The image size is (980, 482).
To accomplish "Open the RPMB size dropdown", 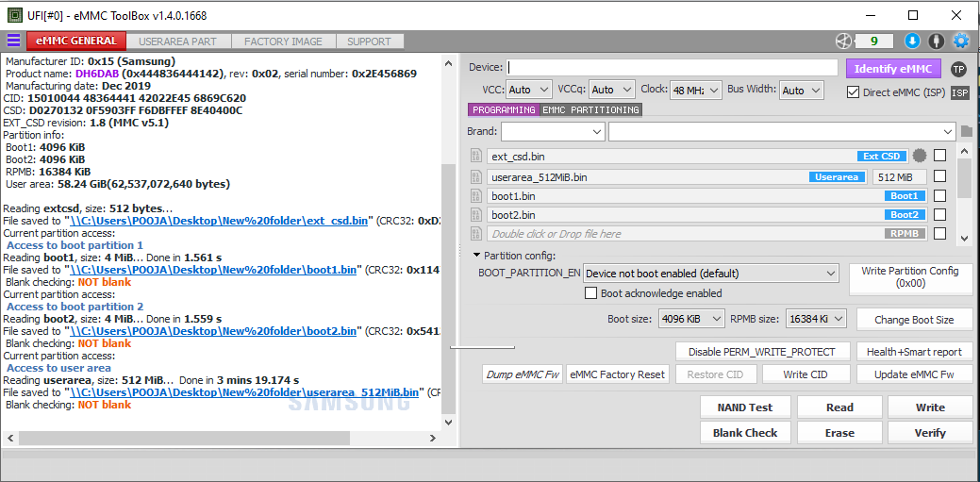I will (x=816, y=319).
